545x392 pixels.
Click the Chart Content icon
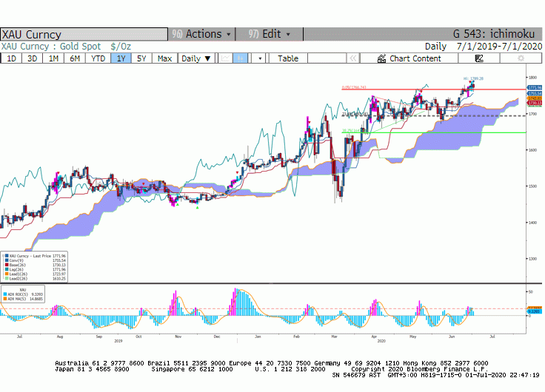click(381, 58)
